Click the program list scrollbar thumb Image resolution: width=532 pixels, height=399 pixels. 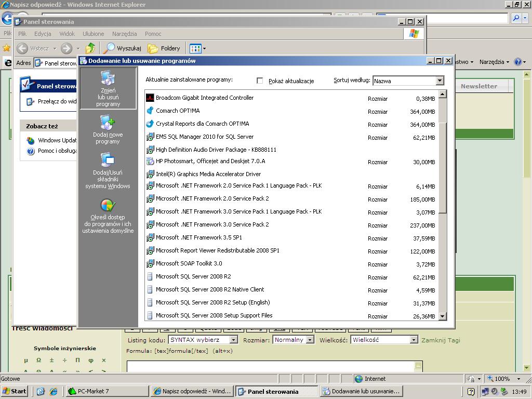click(442, 167)
